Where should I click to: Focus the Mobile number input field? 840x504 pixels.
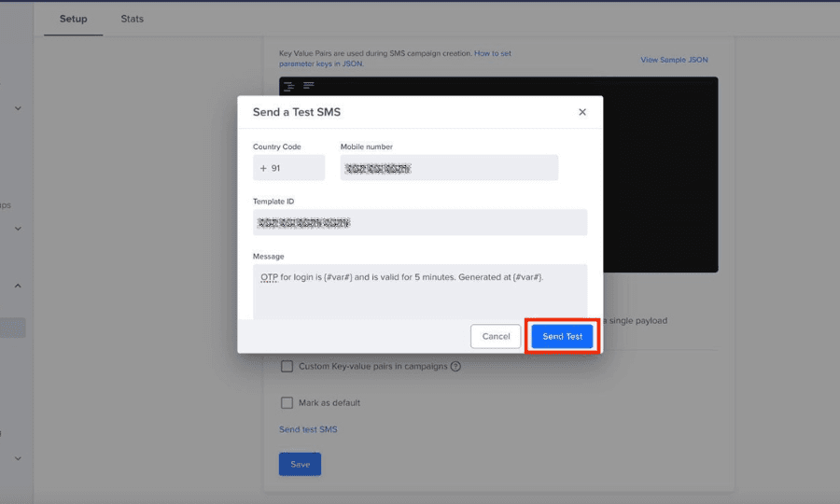coord(449,168)
